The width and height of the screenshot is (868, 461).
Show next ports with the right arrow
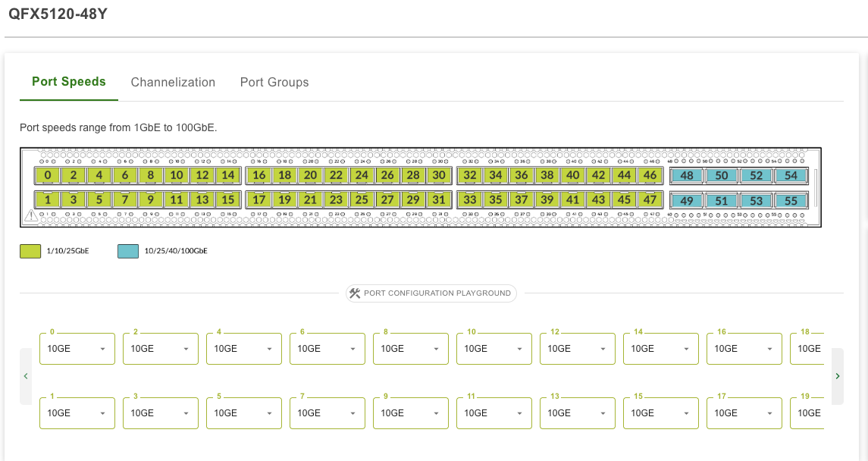[x=837, y=376]
